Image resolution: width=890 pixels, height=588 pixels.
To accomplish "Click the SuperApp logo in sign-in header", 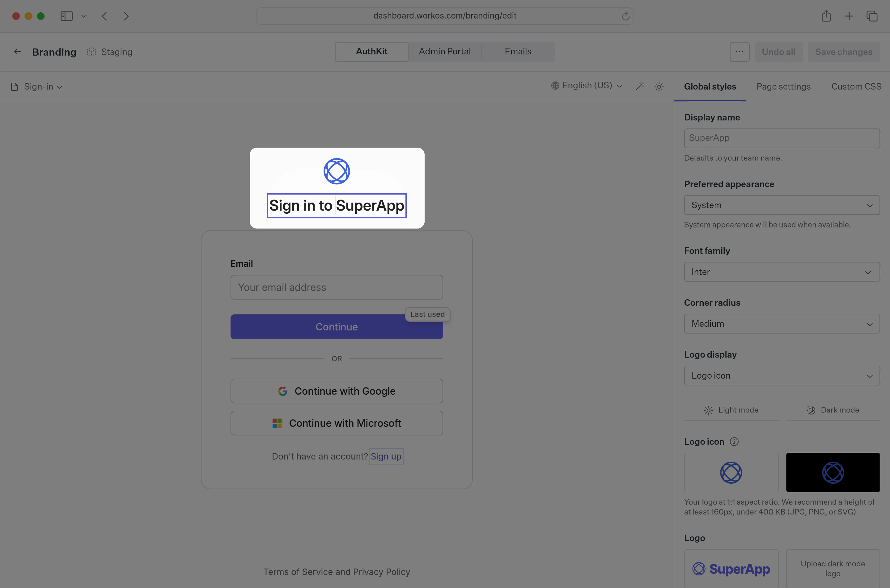I will 337,171.
